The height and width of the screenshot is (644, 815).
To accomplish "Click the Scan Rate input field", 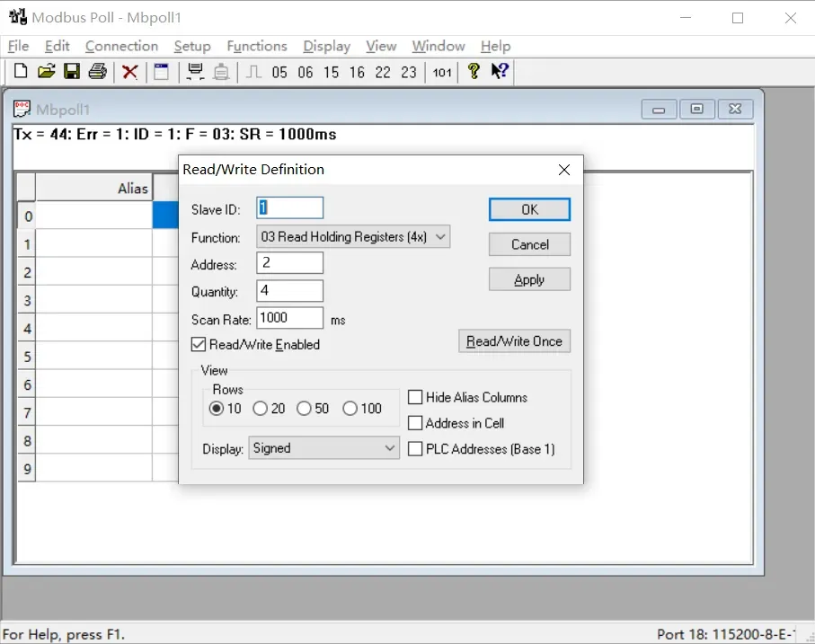I will tap(289, 318).
